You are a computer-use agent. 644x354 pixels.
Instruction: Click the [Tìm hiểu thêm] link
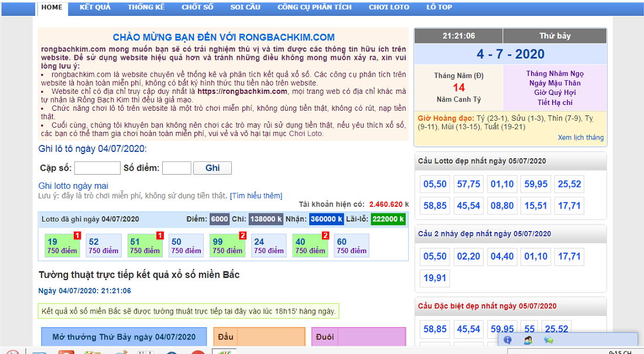pyautogui.click(x=256, y=196)
